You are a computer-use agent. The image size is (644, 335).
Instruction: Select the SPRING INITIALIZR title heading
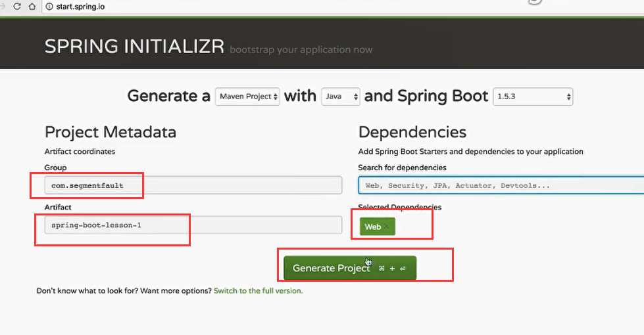pos(134,47)
